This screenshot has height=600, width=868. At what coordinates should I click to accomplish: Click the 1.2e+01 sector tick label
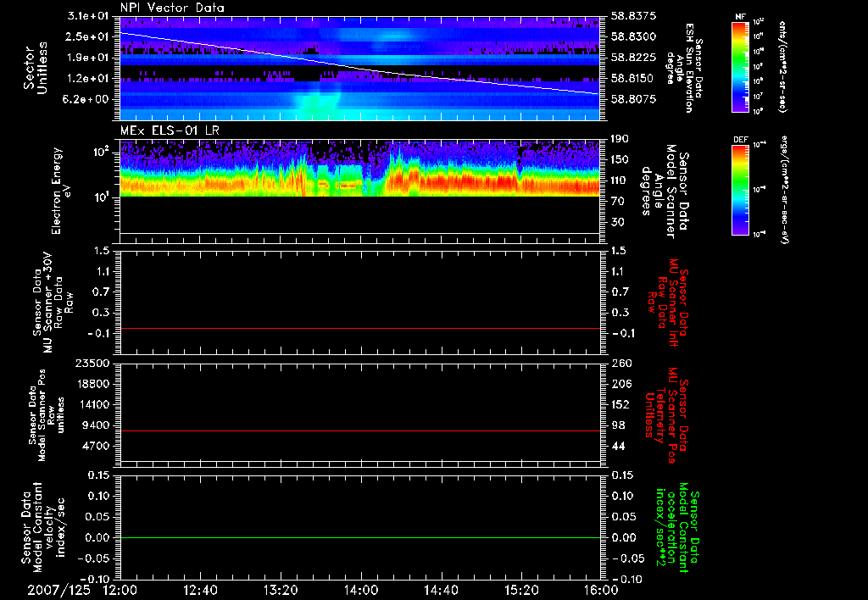(88, 79)
